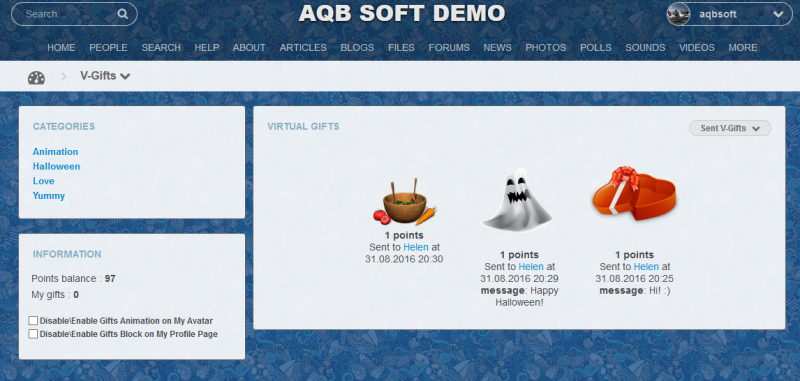Click the aqbsoft user avatar

click(679, 14)
